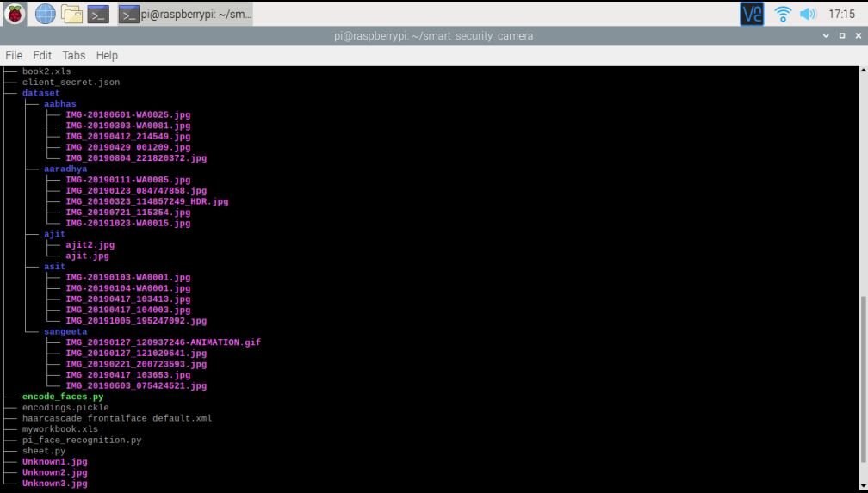
Task: Click the ajit2.jpg file name
Action: click(x=90, y=245)
